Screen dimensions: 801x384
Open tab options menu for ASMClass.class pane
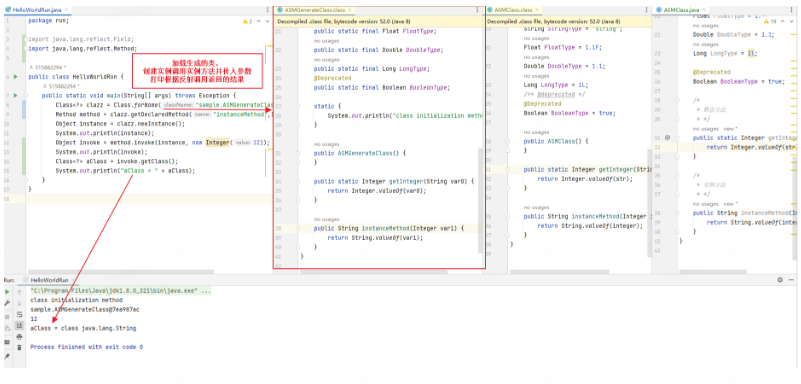(x=646, y=10)
